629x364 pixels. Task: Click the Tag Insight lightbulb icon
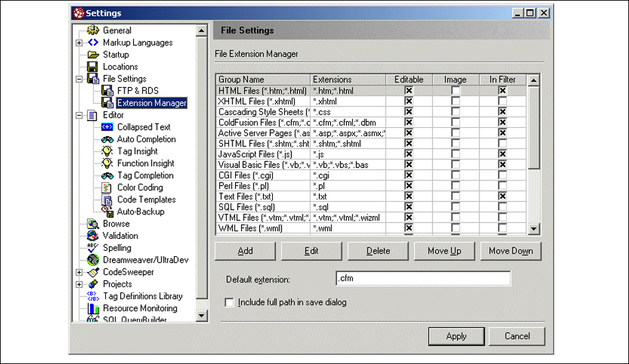[107, 151]
